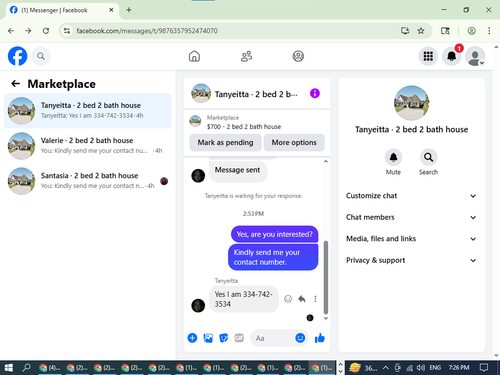
Task: Open more options dots on Tanyeitta's message
Action: (x=315, y=299)
